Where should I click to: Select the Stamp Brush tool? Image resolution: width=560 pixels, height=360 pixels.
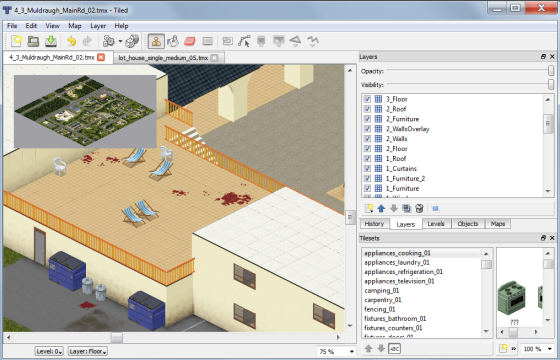[x=156, y=41]
